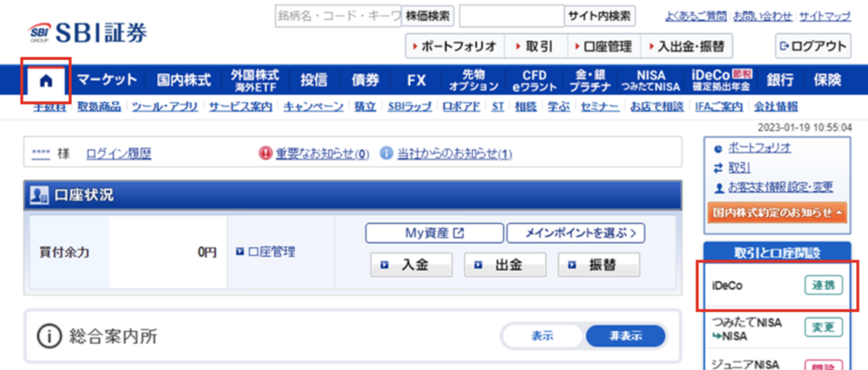Open the ログイン履歴 link
The image size is (868, 370).
click(x=119, y=153)
